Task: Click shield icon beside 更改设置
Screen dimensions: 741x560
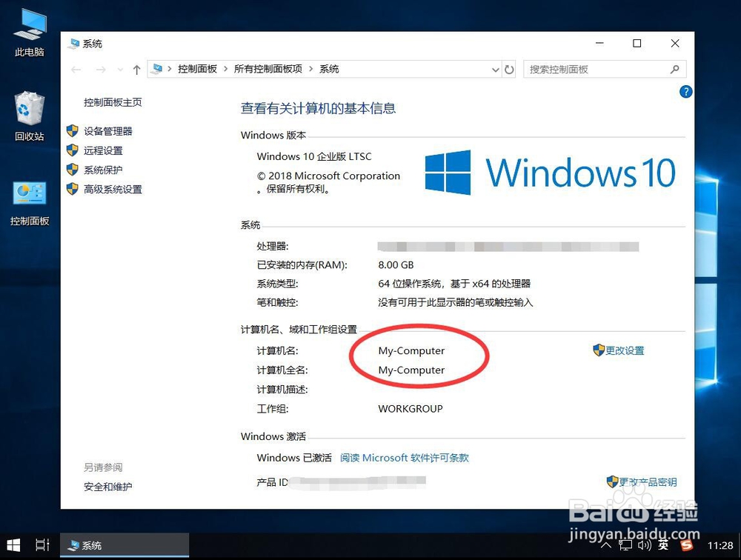Action: tap(599, 350)
